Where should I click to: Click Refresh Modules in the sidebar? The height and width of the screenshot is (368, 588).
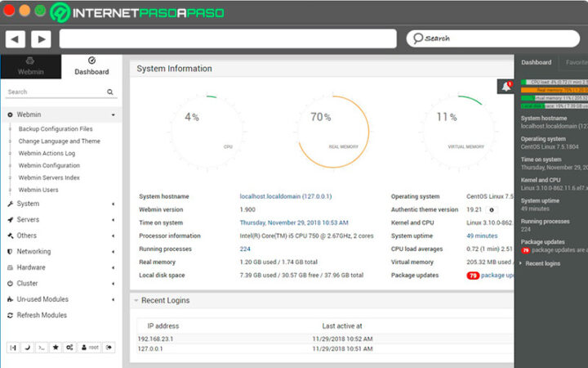[x=42, y=315]
